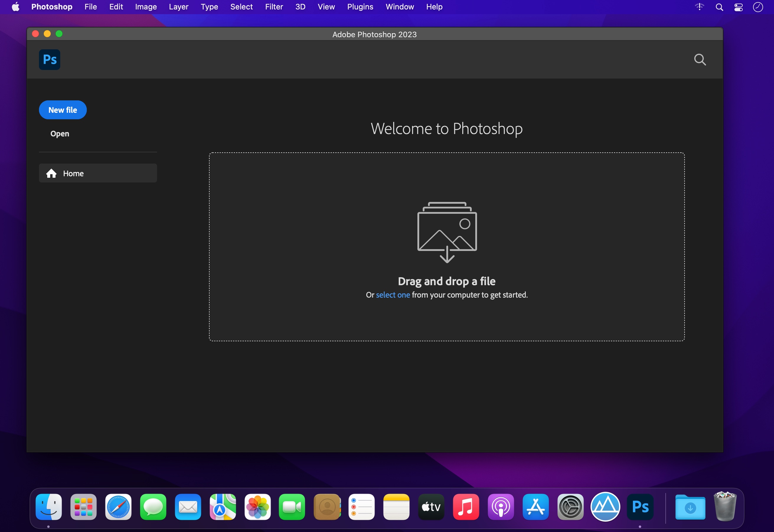The image size is (774, 532).
Task: Open Safari browser from dock
Action: click(x=117, y=506)
